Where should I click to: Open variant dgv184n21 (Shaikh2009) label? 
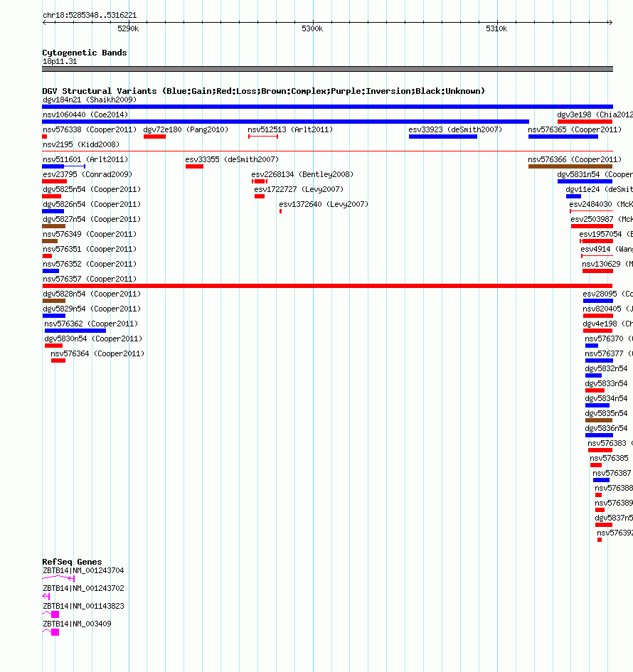(90, 100)
